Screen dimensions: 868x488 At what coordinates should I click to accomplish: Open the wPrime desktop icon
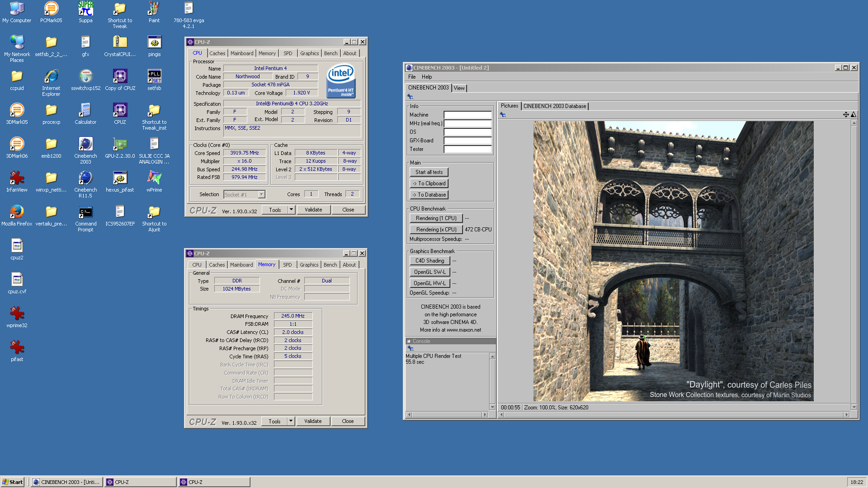(154, 182)
